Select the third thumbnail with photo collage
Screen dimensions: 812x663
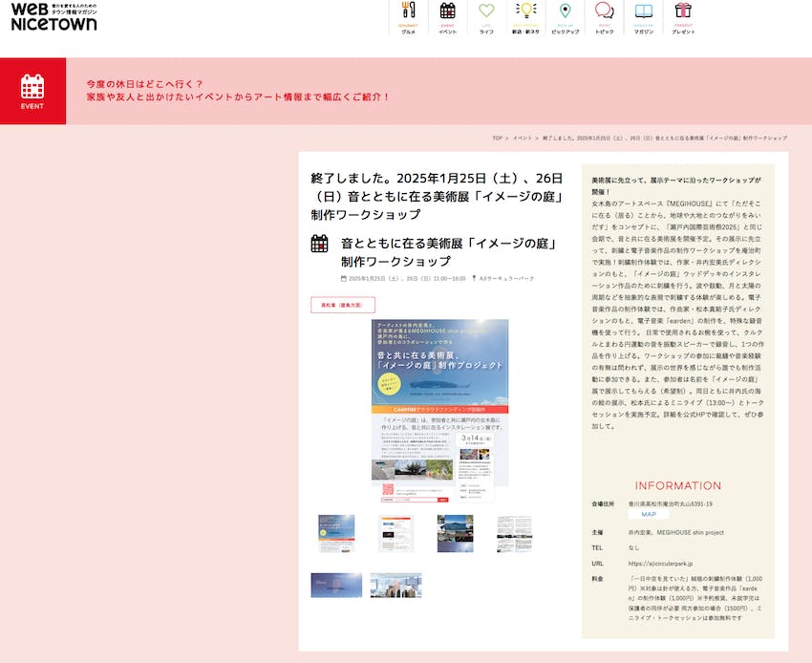[455, 534]
